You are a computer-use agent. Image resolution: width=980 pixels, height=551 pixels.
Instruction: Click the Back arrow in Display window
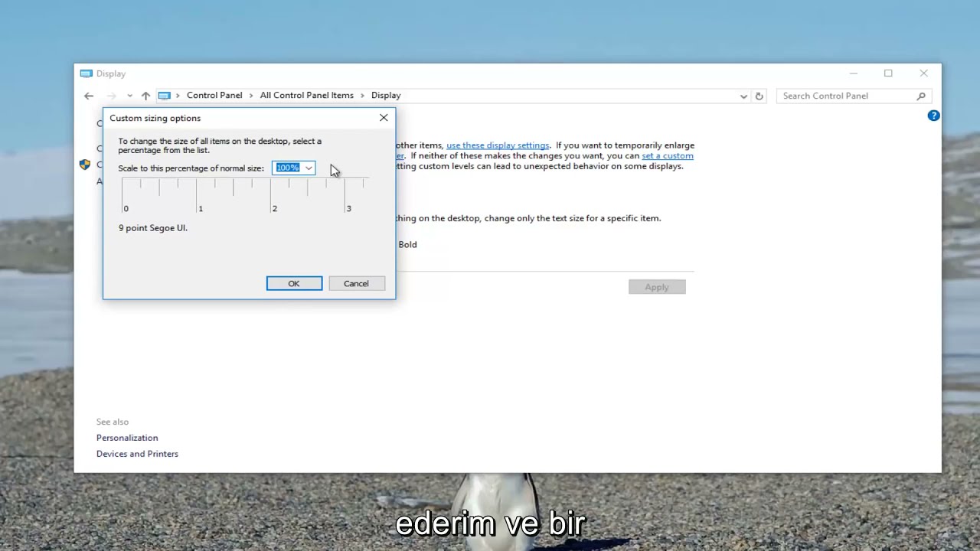click(89, 96)
